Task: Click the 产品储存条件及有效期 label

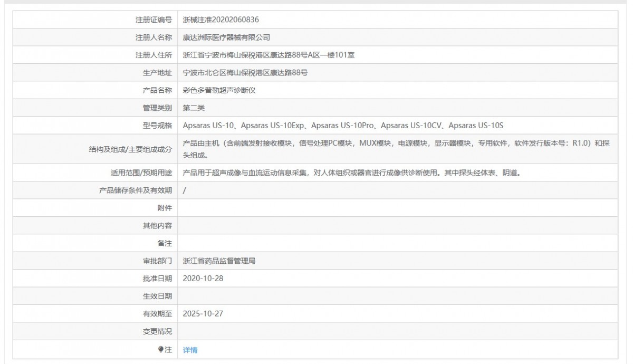Action: click(x=136, y=190)
